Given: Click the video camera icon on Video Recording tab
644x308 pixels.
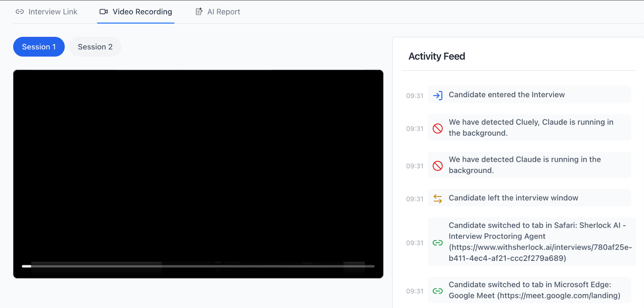Looking at the screenshot, I should pyautogui.click(x=104, y=12).
